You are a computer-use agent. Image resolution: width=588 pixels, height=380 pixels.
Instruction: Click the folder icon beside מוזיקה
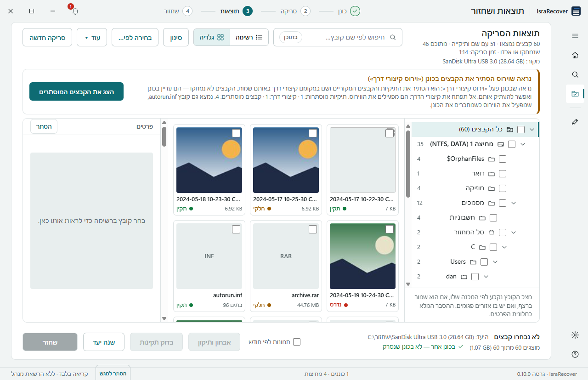coord(492,188)
